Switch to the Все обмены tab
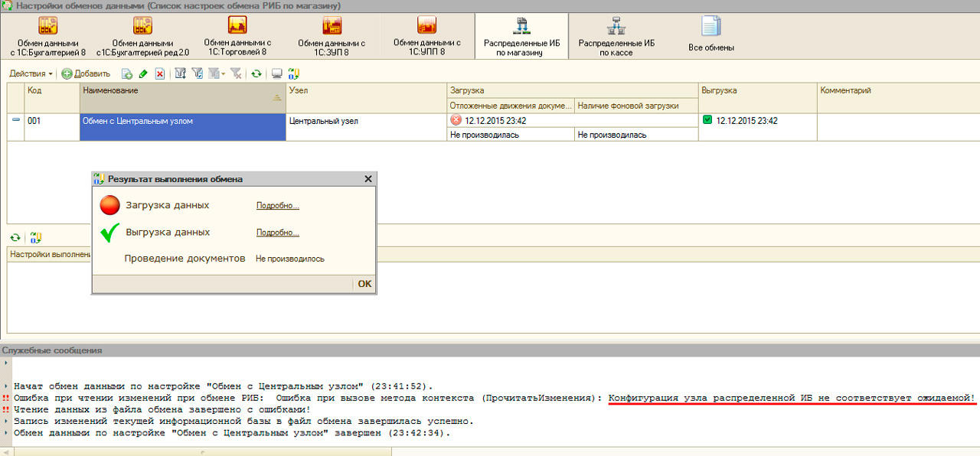The image size is (980, 456). click(x=710, y=35)
